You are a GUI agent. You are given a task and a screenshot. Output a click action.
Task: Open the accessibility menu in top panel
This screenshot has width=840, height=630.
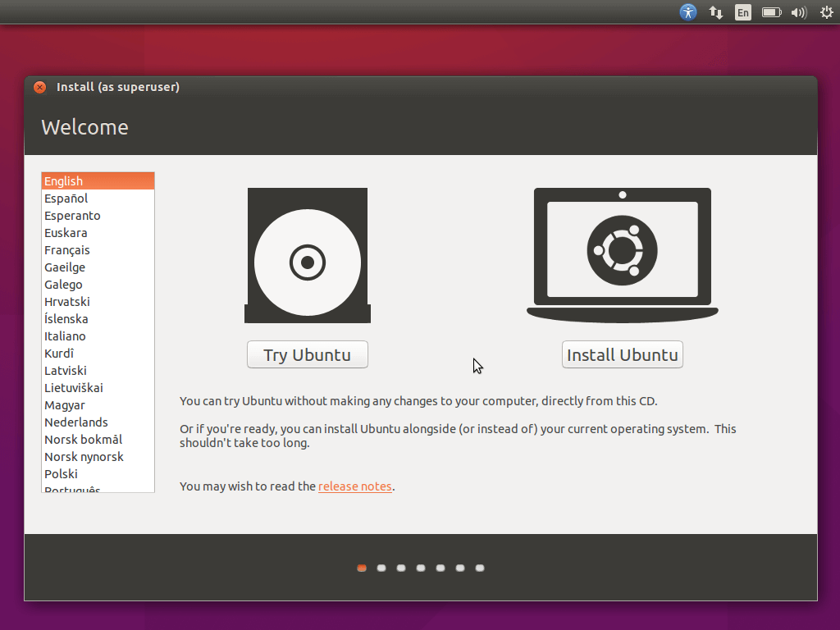688,12
